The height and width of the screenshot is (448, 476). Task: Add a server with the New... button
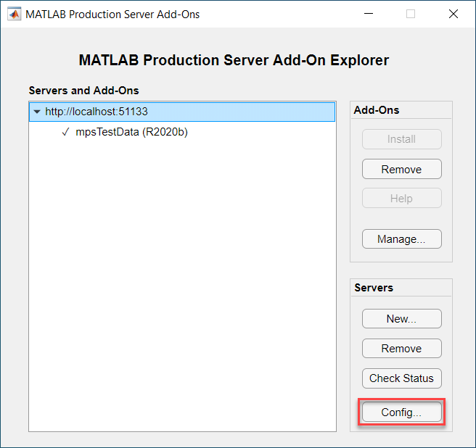tap(402, 319)
